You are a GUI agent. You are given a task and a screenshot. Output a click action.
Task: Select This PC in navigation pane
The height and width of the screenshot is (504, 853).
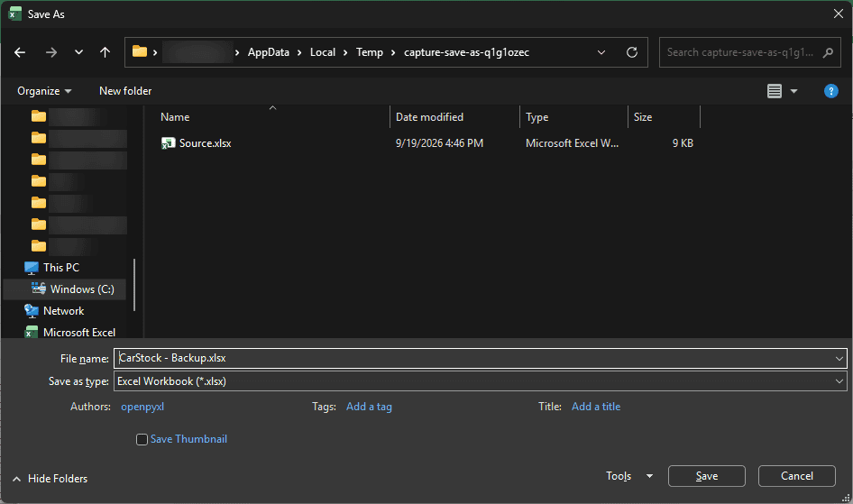(x=61, y=268)
